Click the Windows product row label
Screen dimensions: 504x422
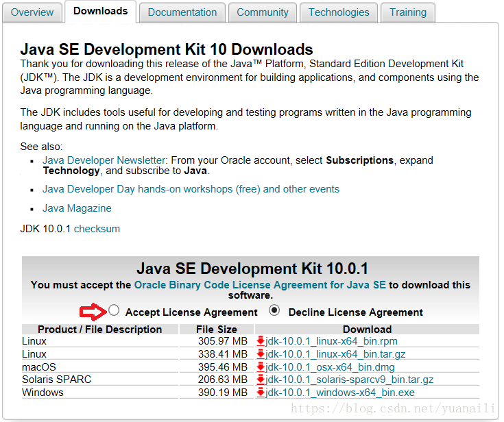pos(43,392)
